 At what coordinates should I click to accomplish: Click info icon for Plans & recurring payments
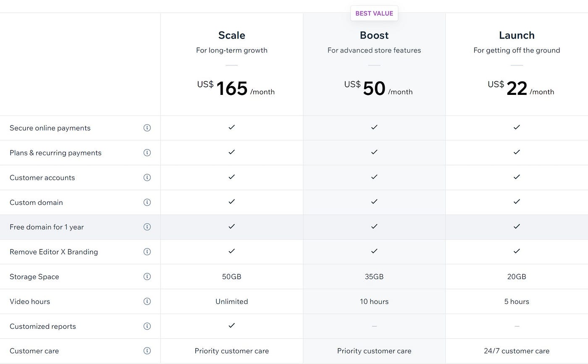tap(147, 153)
